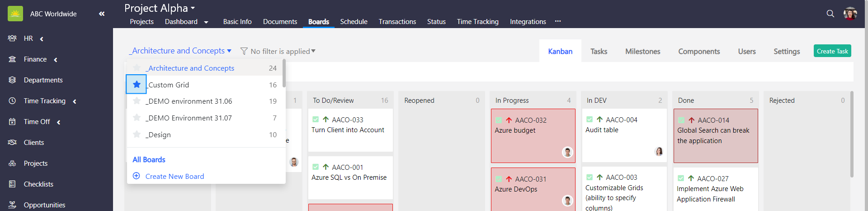Star the _Design board as favorite

(137, 134)
